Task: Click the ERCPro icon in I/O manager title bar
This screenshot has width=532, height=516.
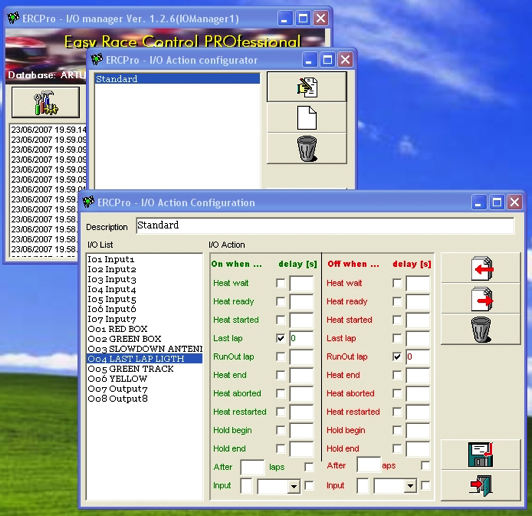Action: click(13, 18)
